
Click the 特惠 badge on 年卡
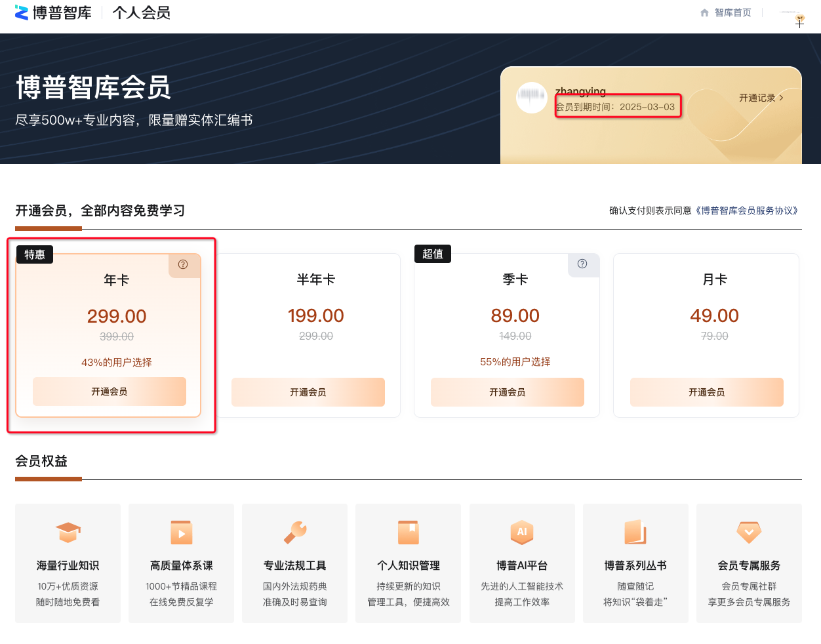[x=35, y=254]
